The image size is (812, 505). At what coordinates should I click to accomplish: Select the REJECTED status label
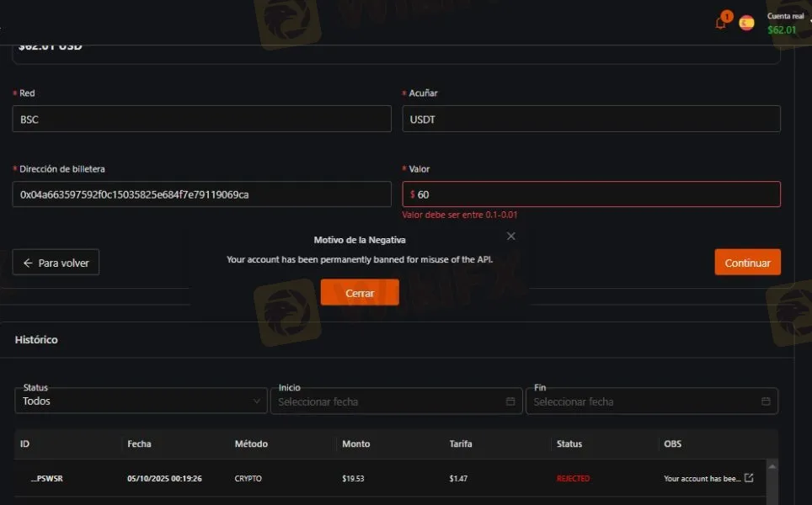tap(573, 478)
